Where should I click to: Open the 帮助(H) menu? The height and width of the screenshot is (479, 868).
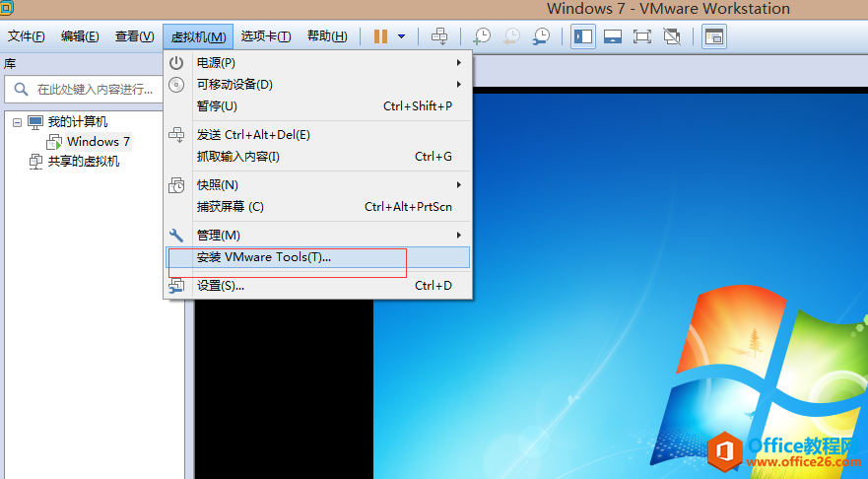tap(327, 36)
